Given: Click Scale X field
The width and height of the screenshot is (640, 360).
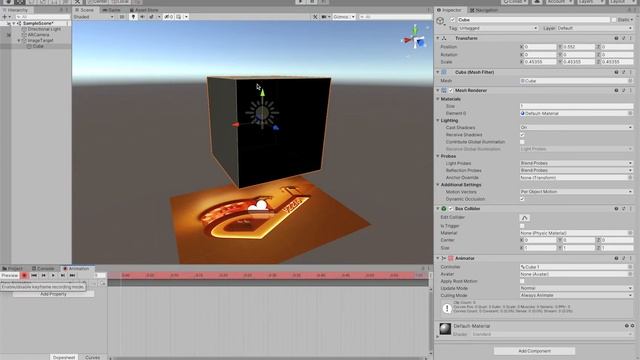Looking at the screenshot, I should [x=540, y=62].
